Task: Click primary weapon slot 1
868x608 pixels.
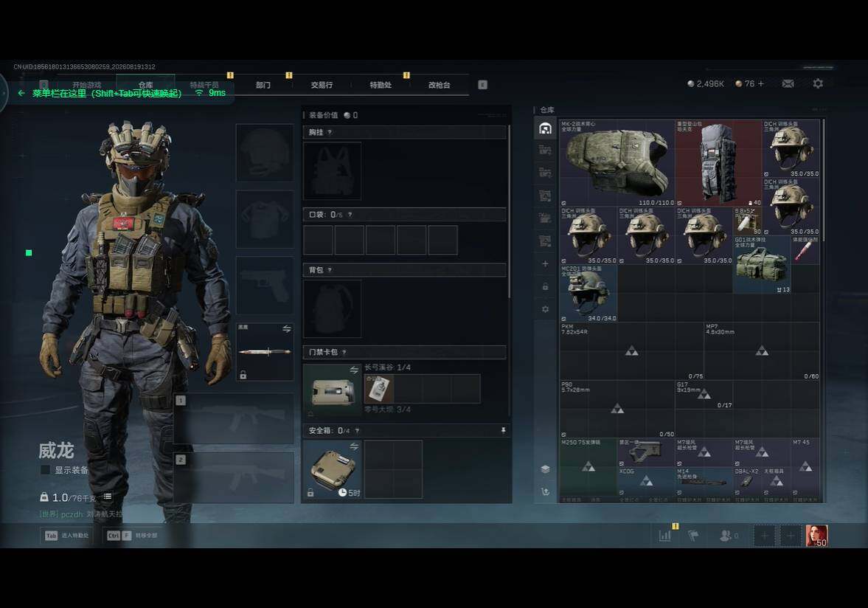Action: click(235, 418)
